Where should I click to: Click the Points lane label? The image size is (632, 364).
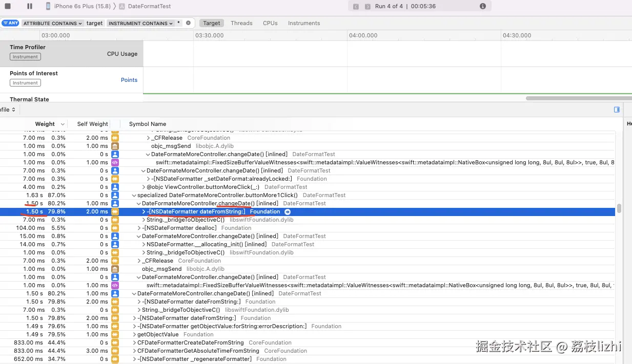click(x=129, y=80)
